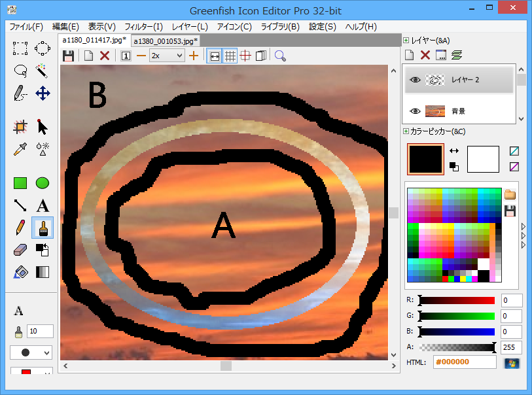
Task: Open the 2x zoom level dropdown
Action: pos(167,56)
